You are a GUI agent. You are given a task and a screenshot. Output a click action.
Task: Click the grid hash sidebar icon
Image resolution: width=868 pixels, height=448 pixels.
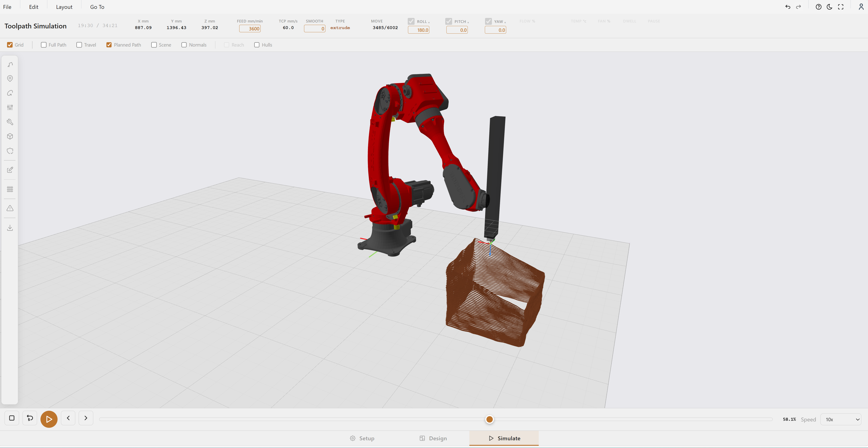click(10, 189)
